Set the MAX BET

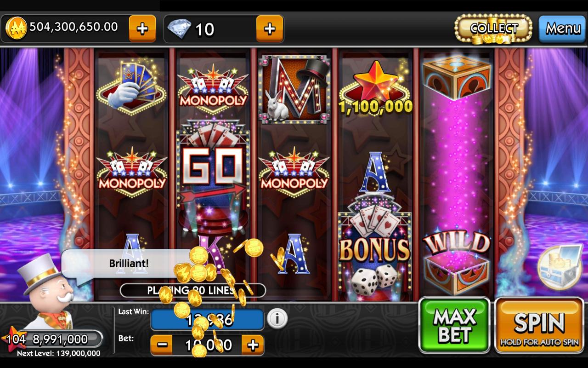click(454, 325)
